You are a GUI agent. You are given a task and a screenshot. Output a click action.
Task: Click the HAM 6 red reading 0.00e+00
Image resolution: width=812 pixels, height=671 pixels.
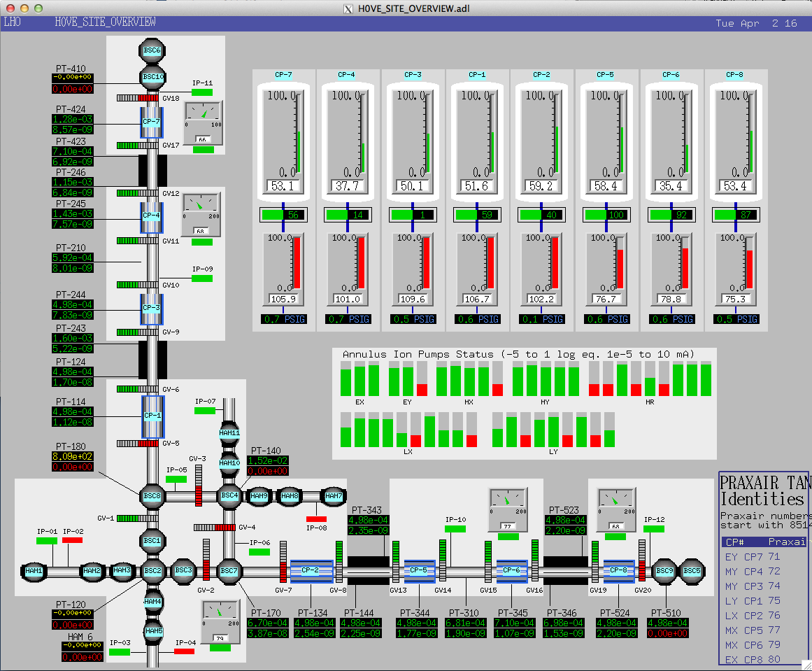click(83, 657)
